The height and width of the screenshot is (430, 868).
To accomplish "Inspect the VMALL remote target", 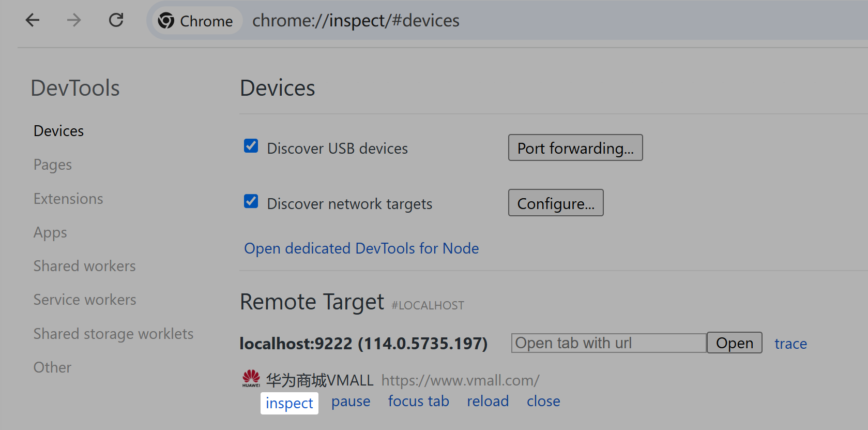I will click(x=290, y=403).
